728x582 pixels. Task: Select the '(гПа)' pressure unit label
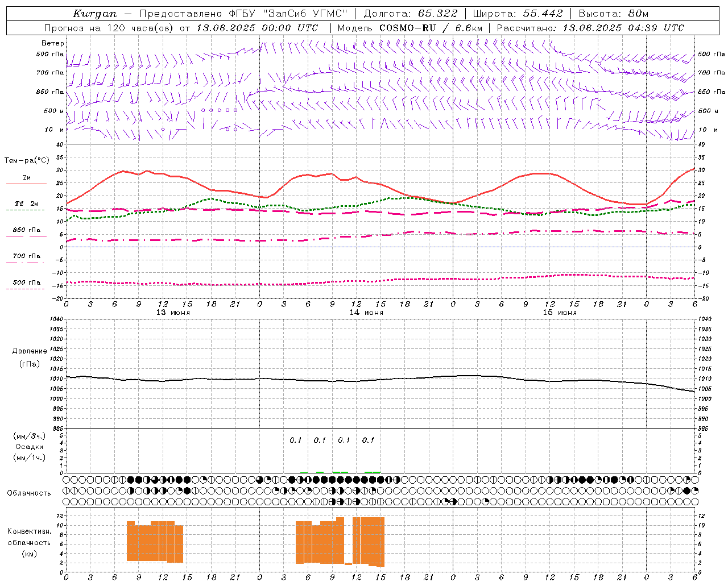pyautogui.click(x=30, y=364)
